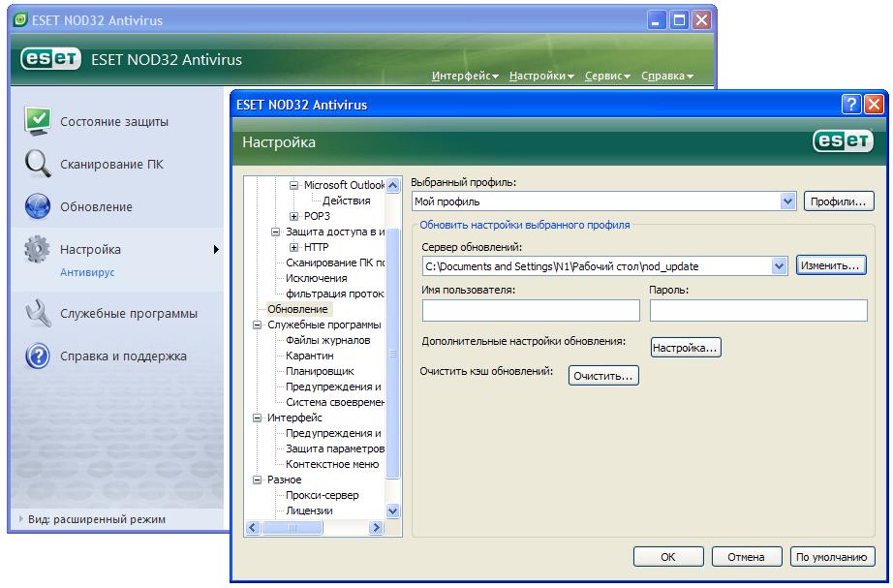Click the ESET logo in the Настройка dialog
Viewport: 893px width, 588px height.
point(843,140)
